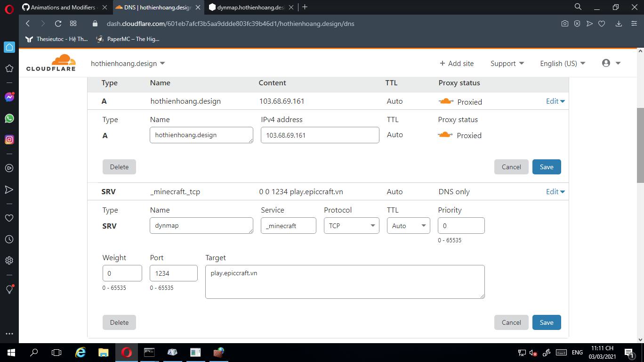Expand the hothienhoang.design site selector
This screenshot has height=362, width=644.
[128, 64]
